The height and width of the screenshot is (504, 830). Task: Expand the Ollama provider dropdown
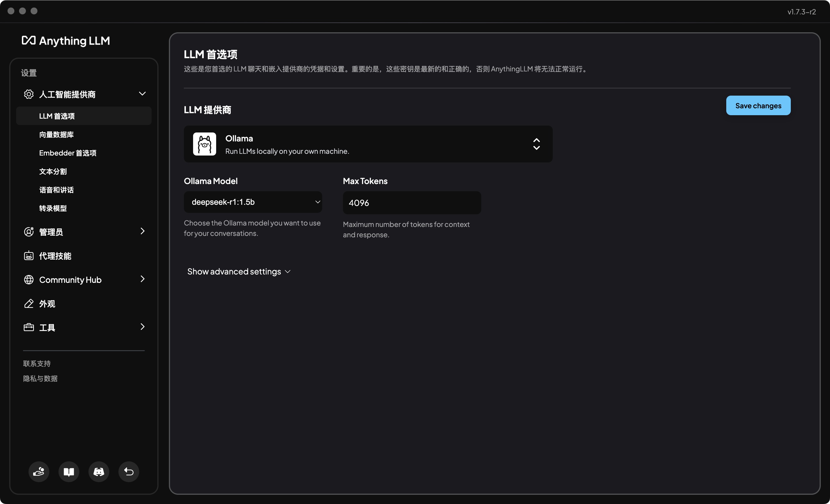(x=536, y=144)
